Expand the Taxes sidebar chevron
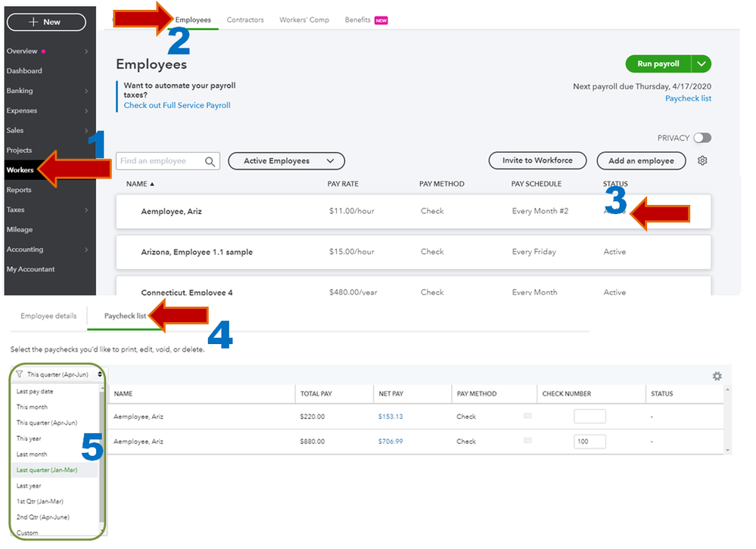Image resolution: width=756 pixels, height=549 pixels. click(x=86, y=210)
